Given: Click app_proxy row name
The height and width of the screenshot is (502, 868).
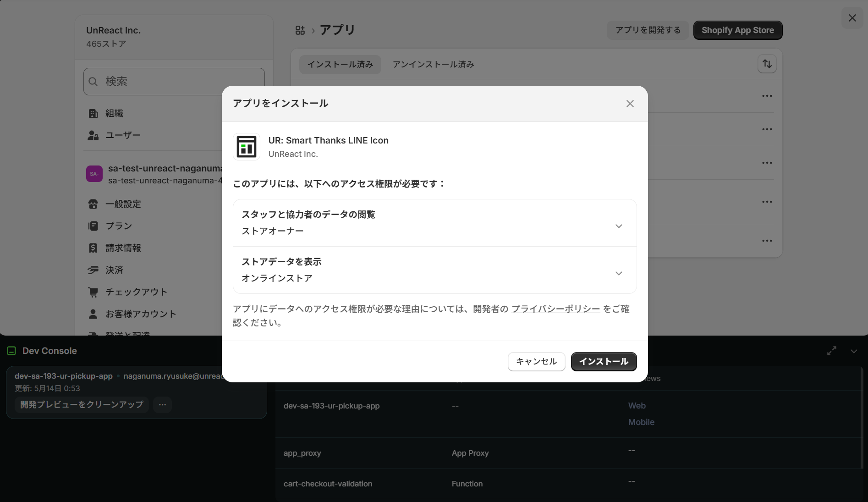Looking at the screenshot, I should 302,453.
